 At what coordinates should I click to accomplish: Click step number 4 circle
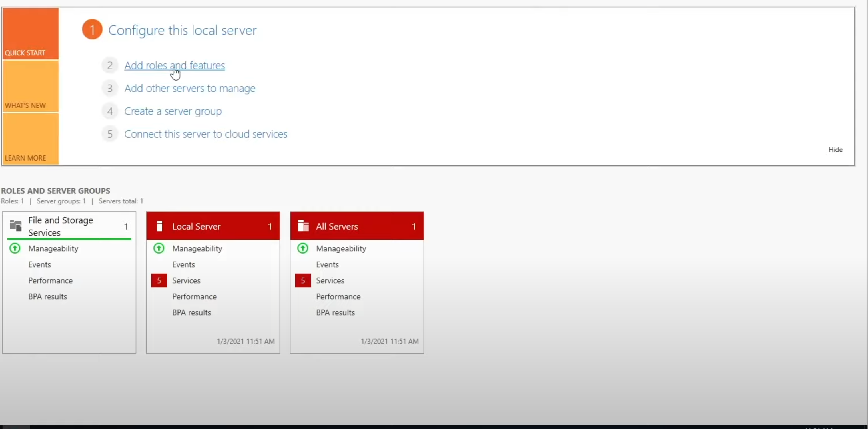110,111
